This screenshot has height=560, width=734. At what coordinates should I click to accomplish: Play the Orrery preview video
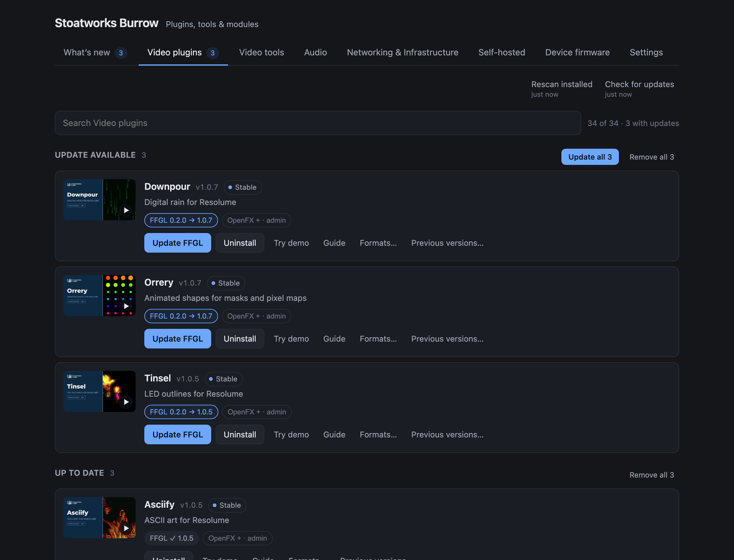pos(126,306)
